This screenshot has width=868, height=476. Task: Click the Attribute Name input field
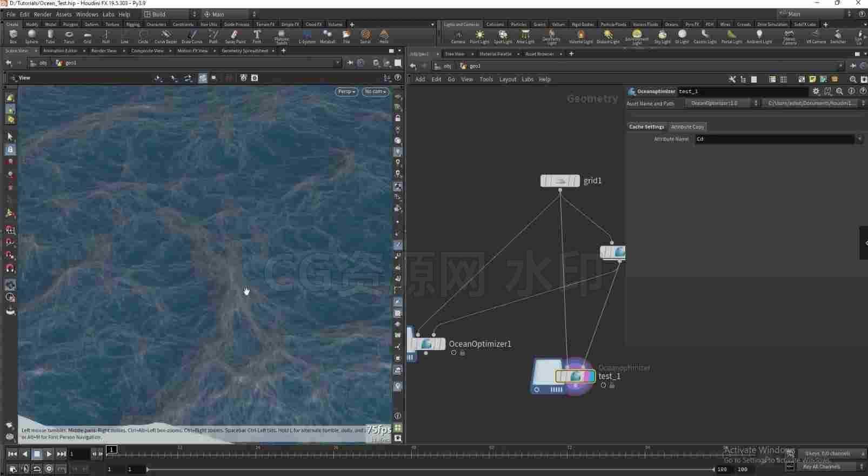point(774,139)
